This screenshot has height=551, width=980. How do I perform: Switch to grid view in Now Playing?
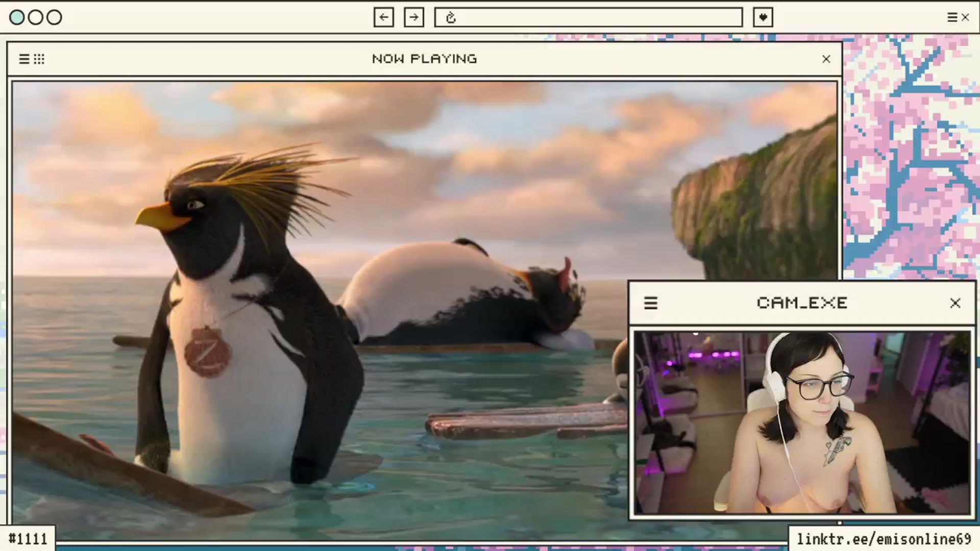click(39, 59)
